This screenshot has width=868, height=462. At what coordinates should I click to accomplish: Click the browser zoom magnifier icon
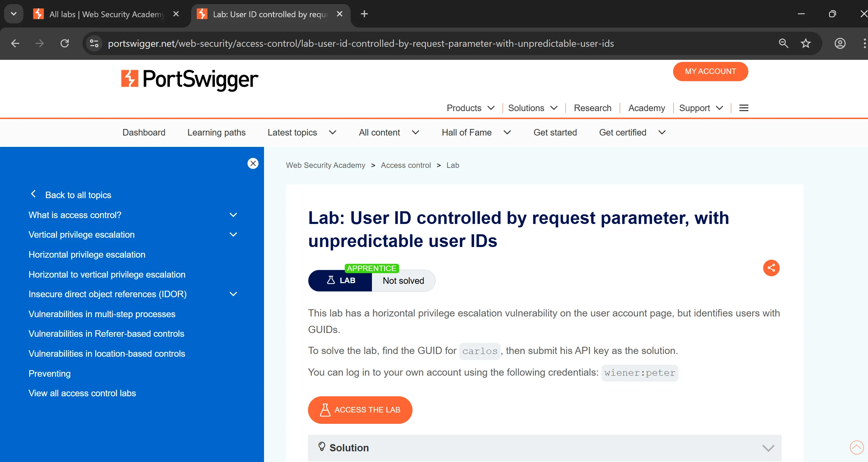coord(783,43)
